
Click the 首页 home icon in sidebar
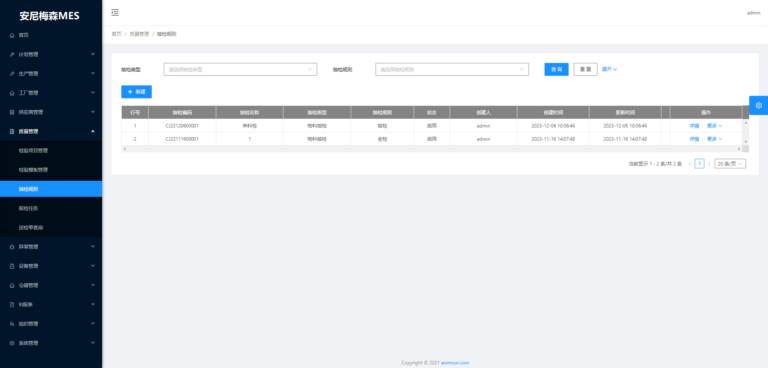tap(12, 35)
